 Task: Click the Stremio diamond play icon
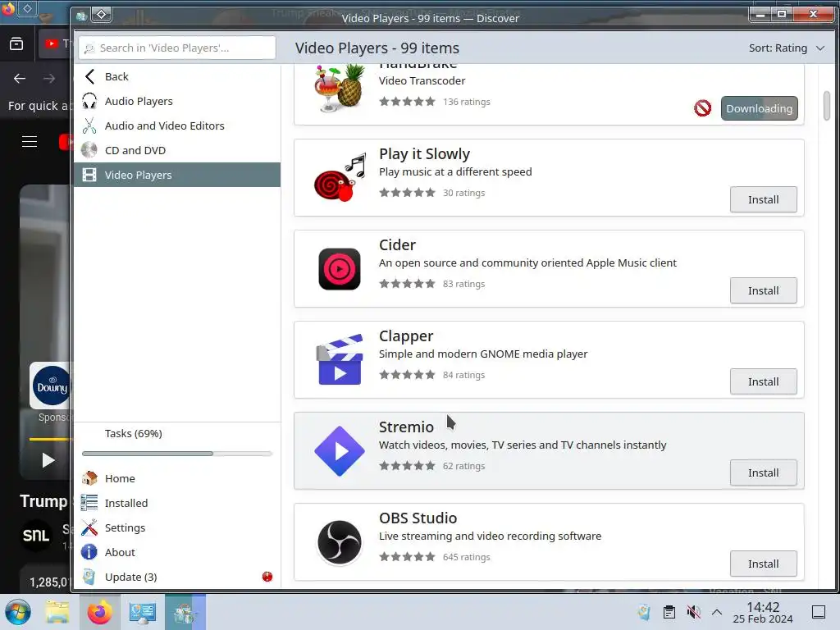point(340,451)
